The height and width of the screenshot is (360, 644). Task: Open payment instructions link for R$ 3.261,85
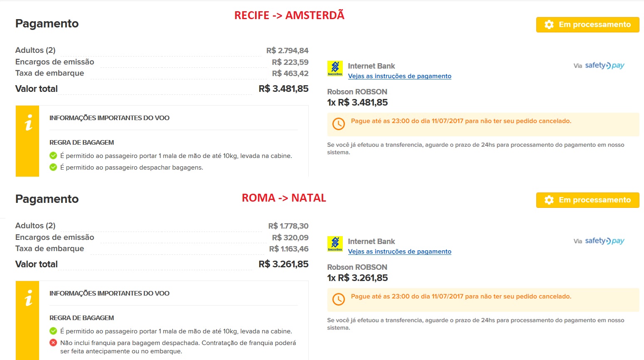(x=399, y=252)
